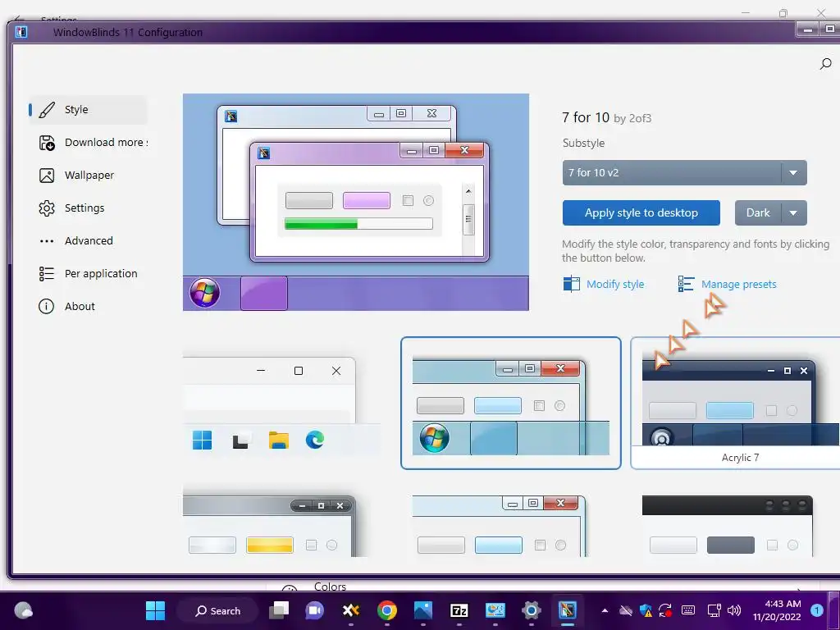Open the Windows Start menu
Image resolution: width=840 pixels, height=630 pixels.
155,610
